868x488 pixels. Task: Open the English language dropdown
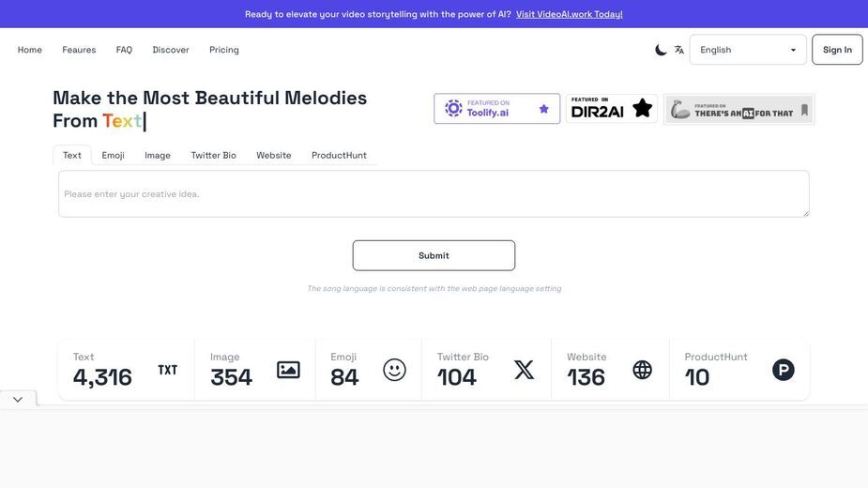(747, 50)
